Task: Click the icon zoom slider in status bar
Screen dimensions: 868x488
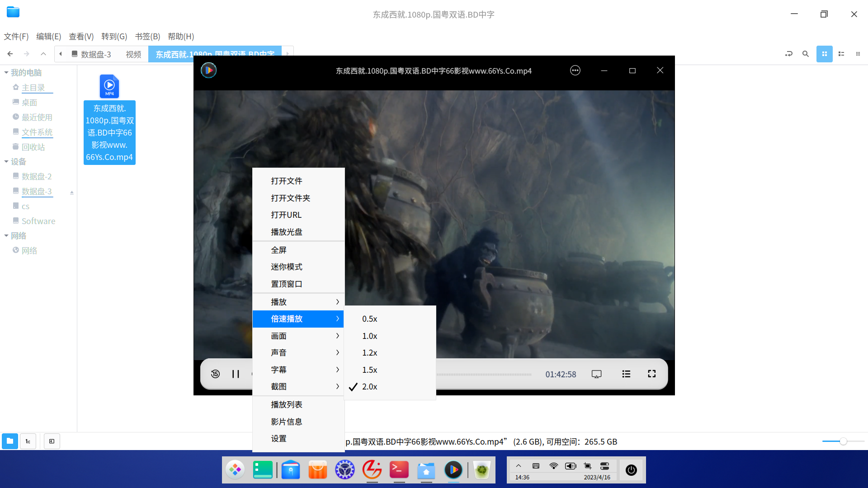Action: pos(843,441)
